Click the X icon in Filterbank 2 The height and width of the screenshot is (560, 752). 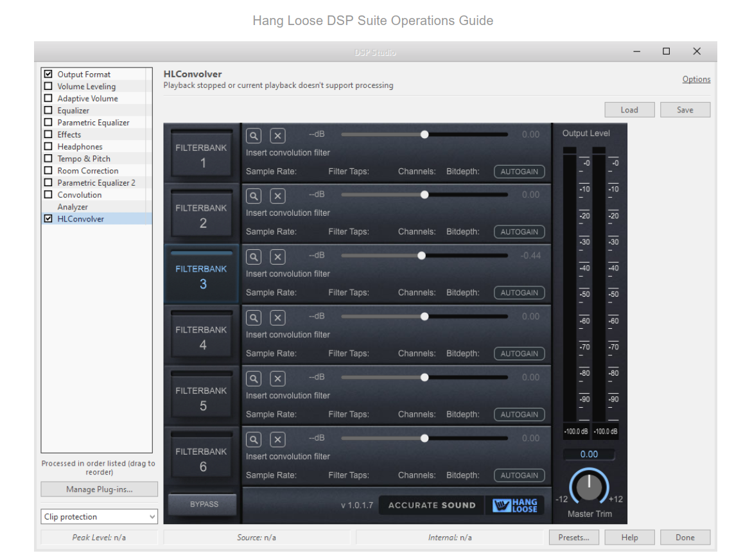coord(277,196)
